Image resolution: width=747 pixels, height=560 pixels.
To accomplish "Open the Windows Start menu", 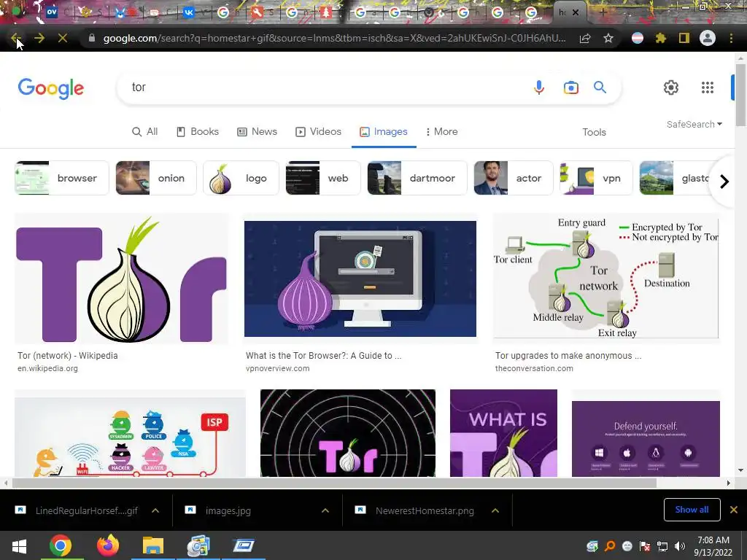I will click(x=19, y=545).
